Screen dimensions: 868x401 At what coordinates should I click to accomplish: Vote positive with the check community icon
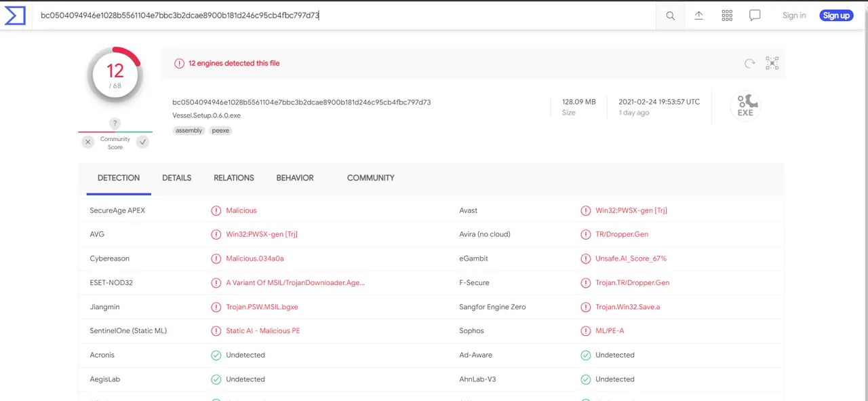142,142
